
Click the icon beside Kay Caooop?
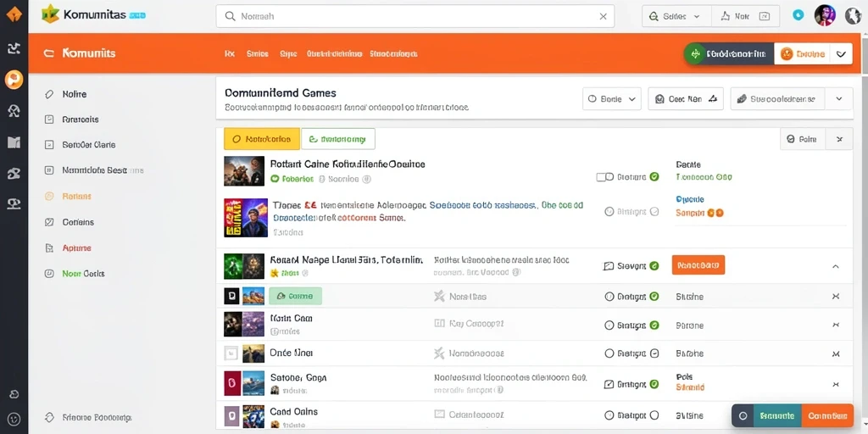coord(440,323)
